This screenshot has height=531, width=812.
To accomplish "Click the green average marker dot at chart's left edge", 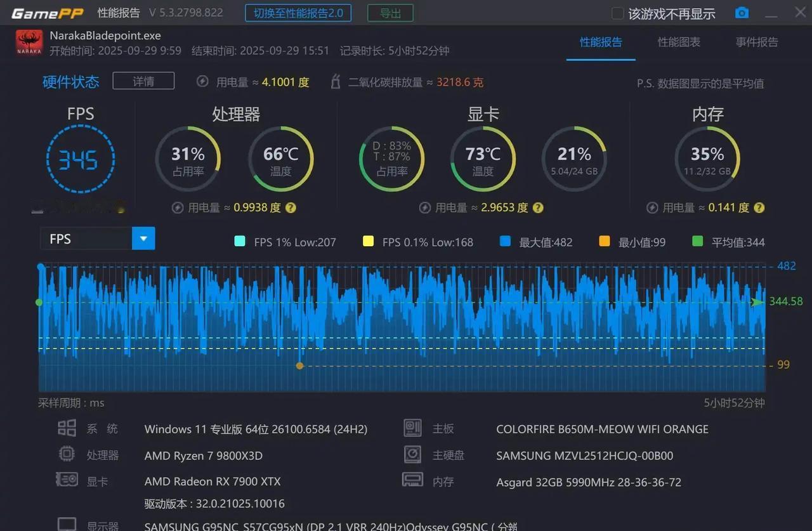I will click(39, 303).
